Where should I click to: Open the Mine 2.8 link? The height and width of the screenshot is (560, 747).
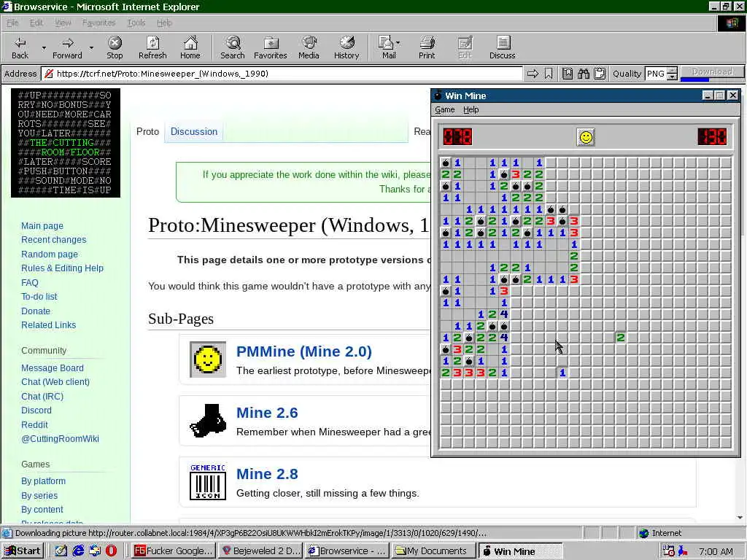pos(267,474)
